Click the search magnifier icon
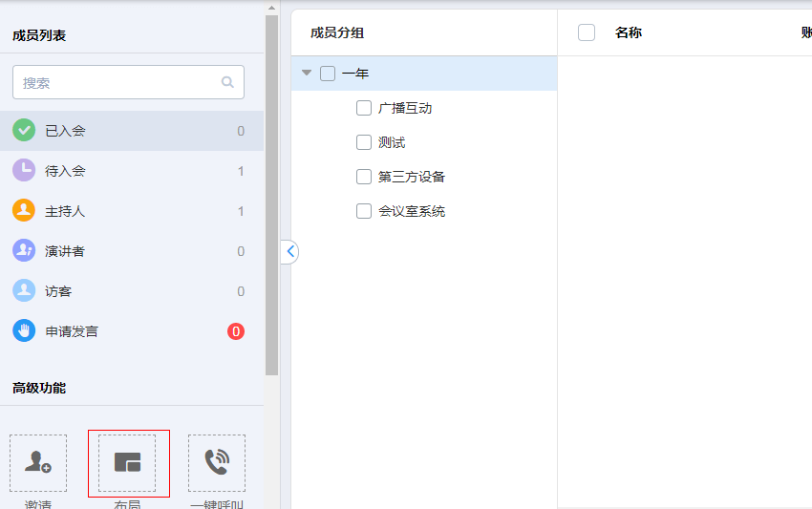The height and width of the screenshot is (509, 812). 227,82
